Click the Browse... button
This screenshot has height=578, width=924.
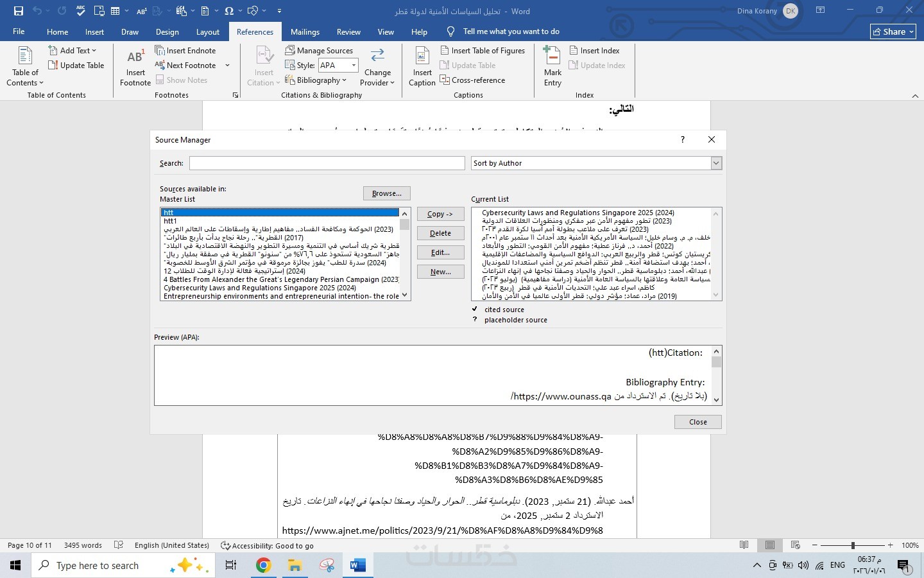[x=386, y=193]
